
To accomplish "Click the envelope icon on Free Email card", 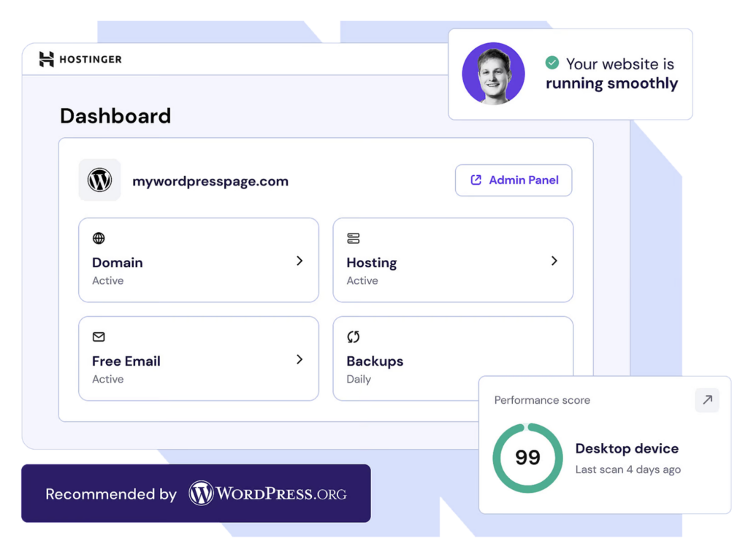I will [x=99, y=337].
